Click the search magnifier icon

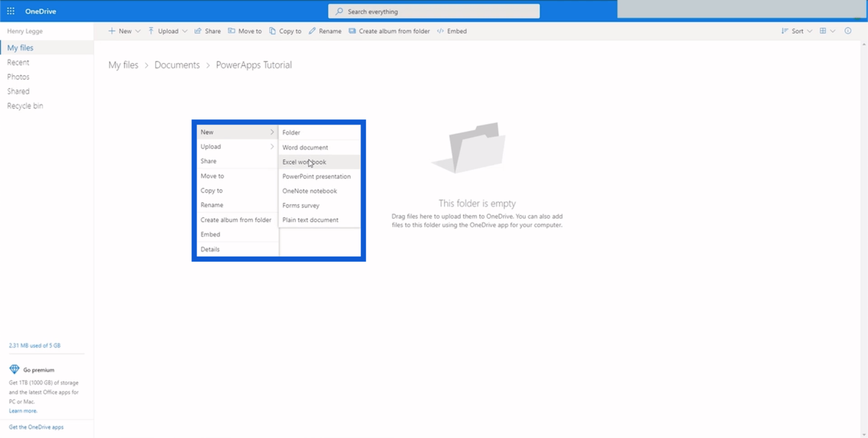coord(339,11)
